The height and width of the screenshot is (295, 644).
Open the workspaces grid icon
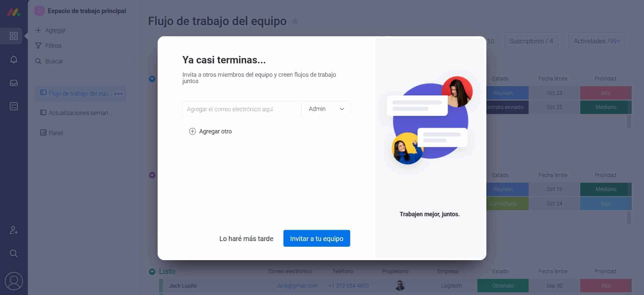[x=14, y=36]
